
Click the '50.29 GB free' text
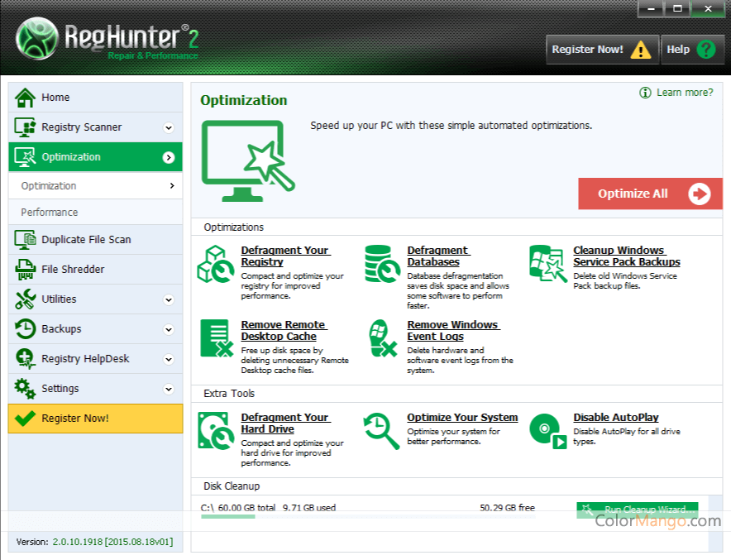507,508
